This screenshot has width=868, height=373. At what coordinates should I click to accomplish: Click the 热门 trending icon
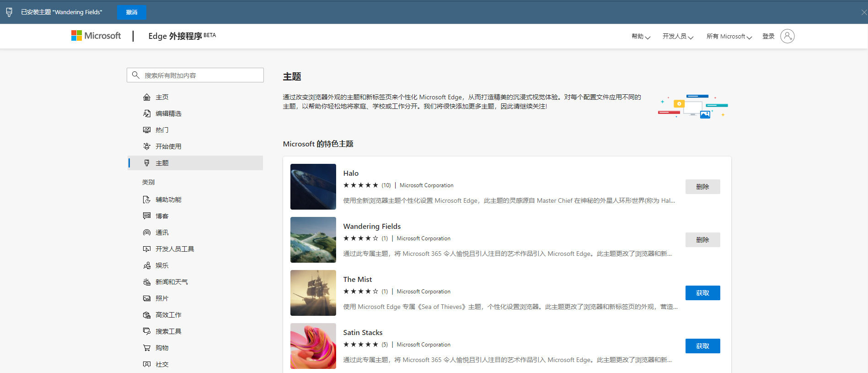click(x=147, y=130)
